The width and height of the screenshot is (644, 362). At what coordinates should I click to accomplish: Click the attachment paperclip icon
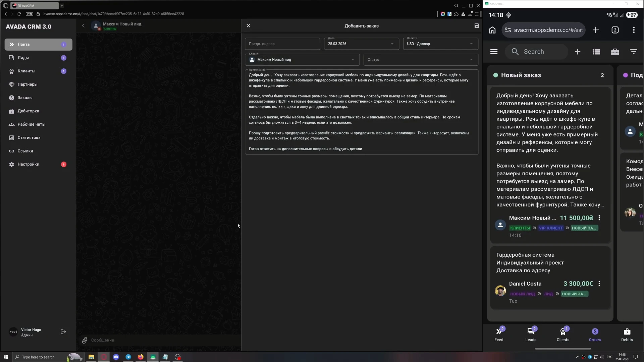(x=85, y=340)
